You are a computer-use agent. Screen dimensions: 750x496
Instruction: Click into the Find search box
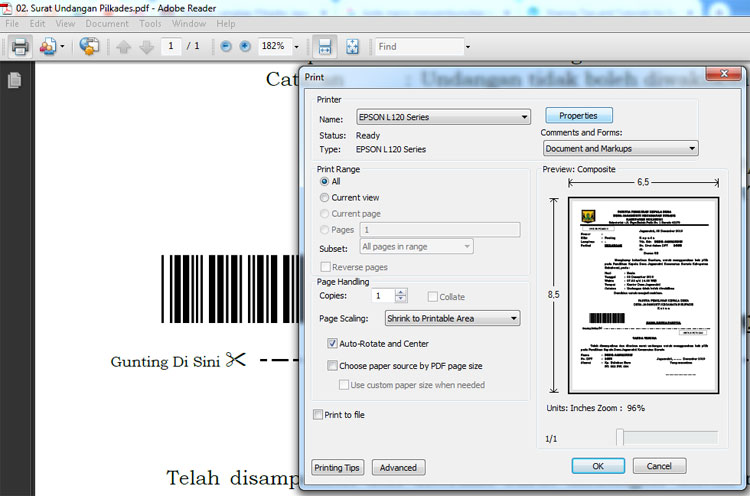[x=419, y=46]
